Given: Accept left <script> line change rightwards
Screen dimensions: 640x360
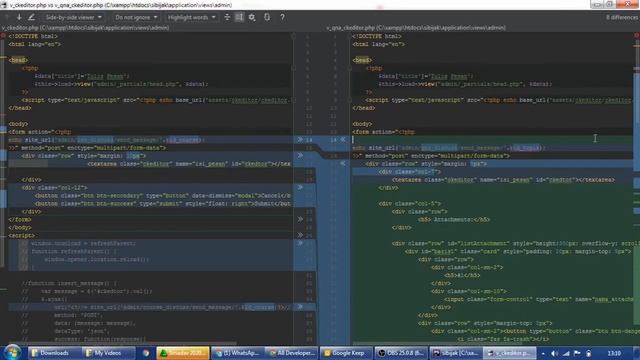Looking at the screenshot, I should (300, 235).
